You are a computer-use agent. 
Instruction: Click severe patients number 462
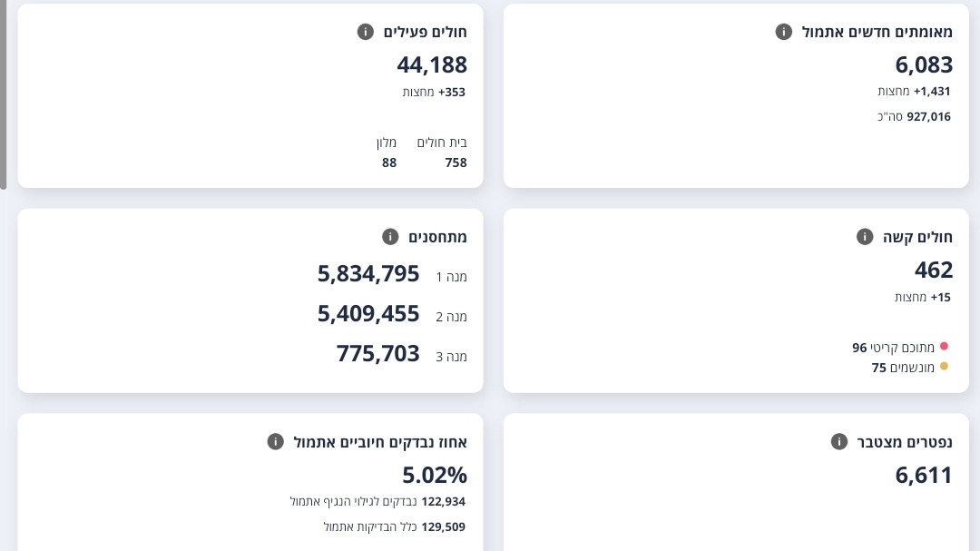(934, 270)
